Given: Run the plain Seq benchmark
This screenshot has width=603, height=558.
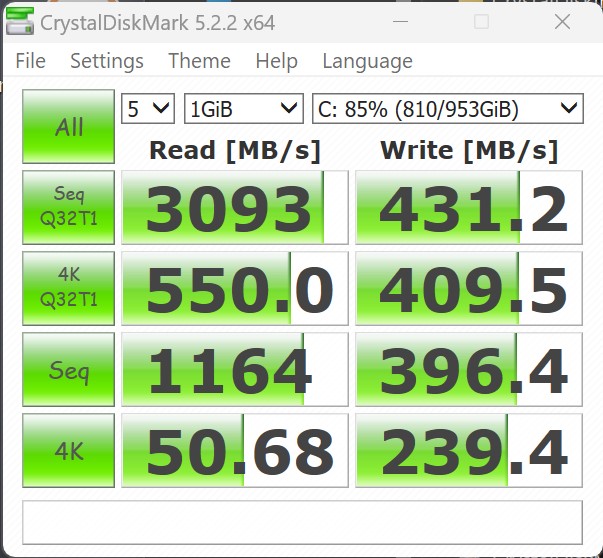Looking at the screenshot, I should click(69, 370).
